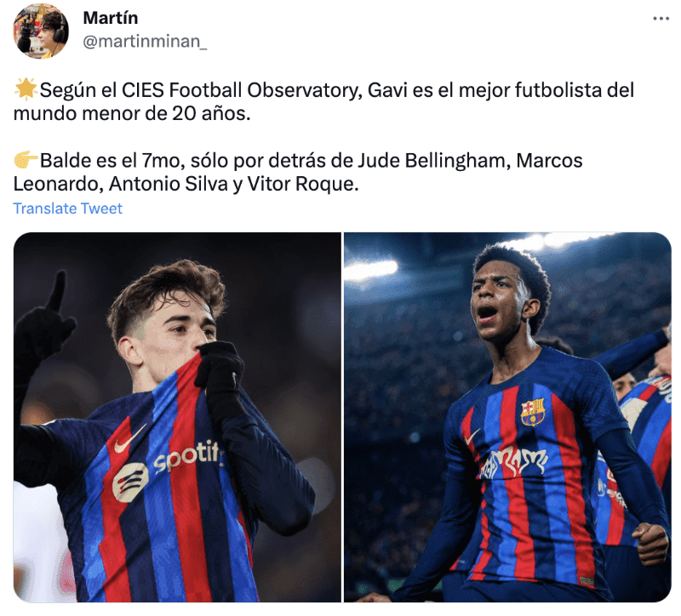This screenshot has height=616, width=681.
Task: Click the Translate Tweet link
Action: pos(68,208)
